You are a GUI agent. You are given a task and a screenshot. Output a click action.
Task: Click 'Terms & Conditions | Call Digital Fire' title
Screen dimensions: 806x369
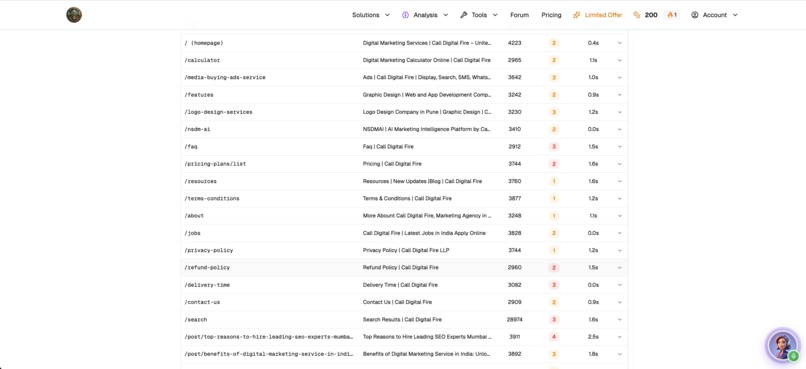coord(407,198)
